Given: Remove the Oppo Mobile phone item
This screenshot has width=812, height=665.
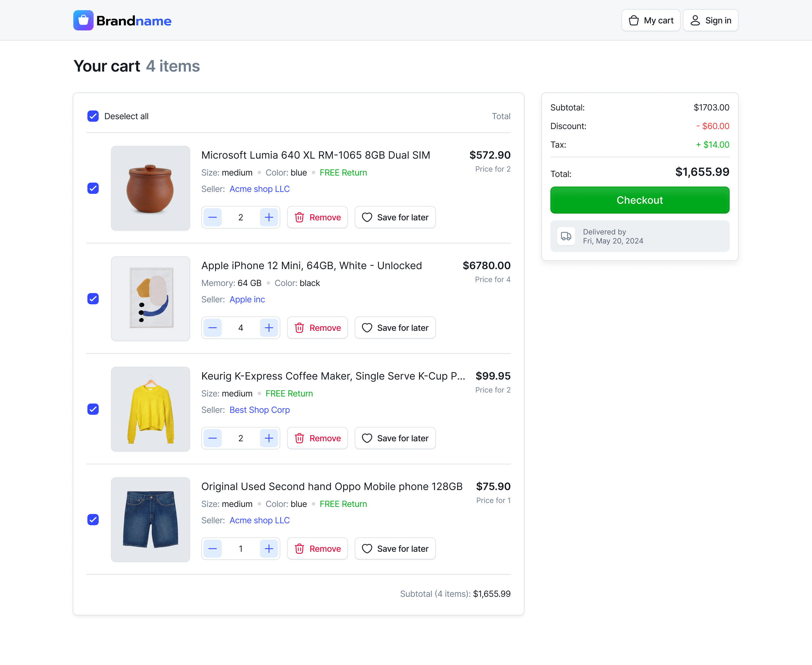Looking at the screenshot, I should click(x=317, y=549).
